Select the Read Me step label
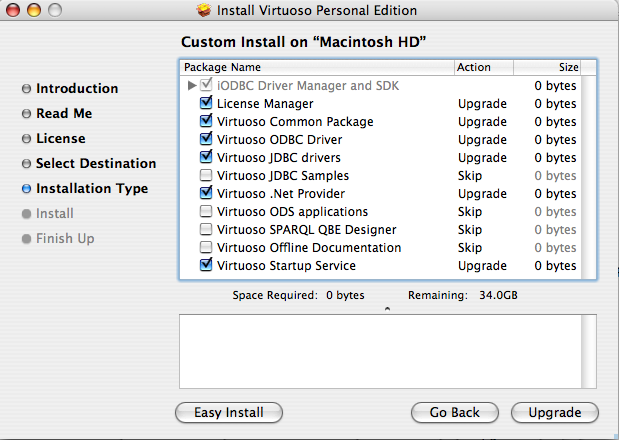The image size is (619, 440). (64, 113)
